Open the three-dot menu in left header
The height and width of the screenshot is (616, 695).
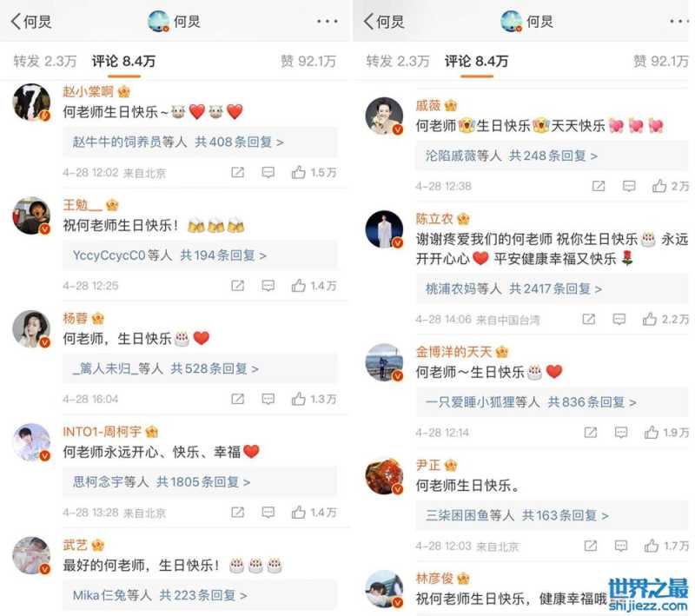pos(328,21)
